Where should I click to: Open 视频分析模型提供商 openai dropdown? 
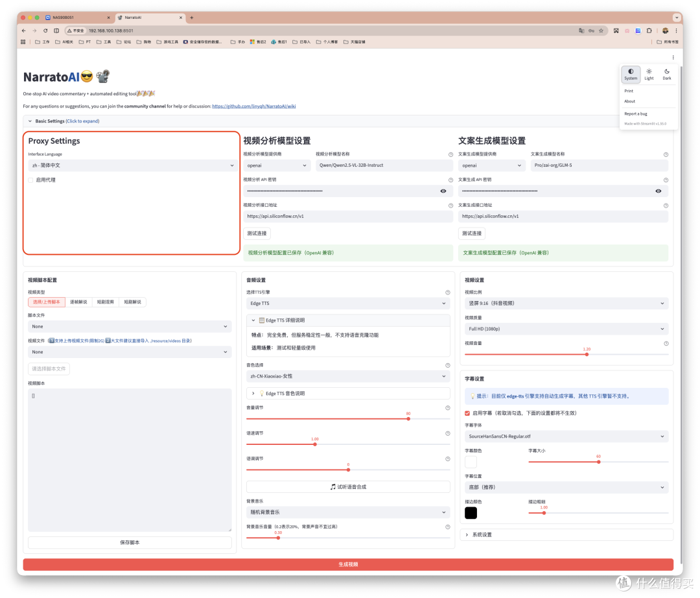277,165
